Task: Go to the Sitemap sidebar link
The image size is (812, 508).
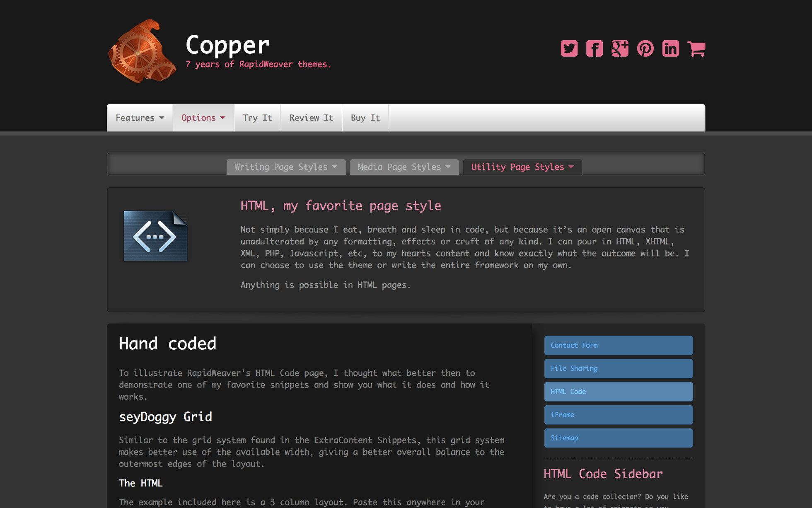Action: click(x=618, y=438)
